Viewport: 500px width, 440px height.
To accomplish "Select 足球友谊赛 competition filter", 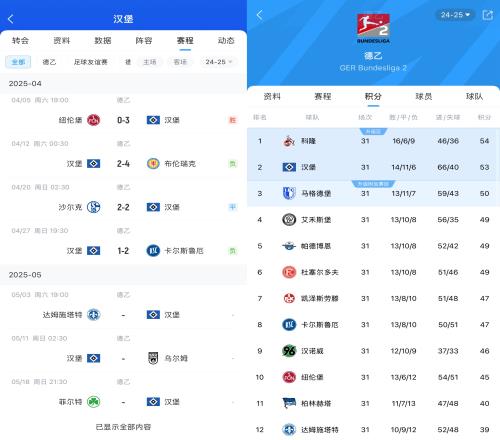I will pyautogui.click(x=90, y=62).
